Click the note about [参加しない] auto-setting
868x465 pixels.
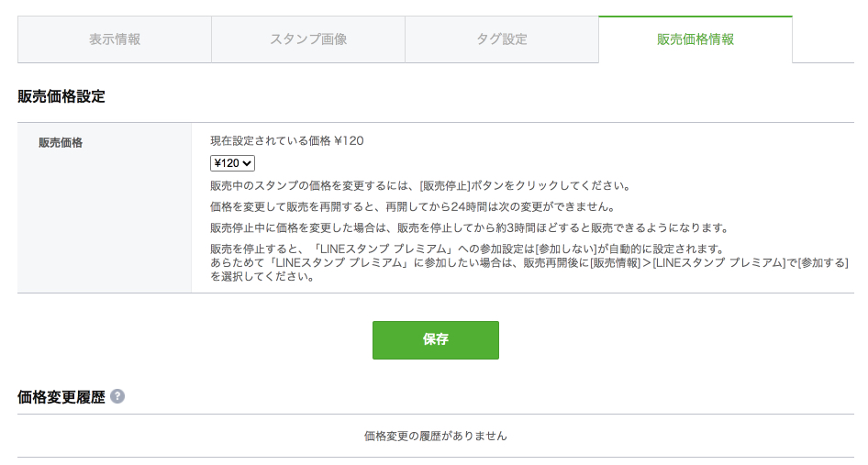(x=467, y=249)
